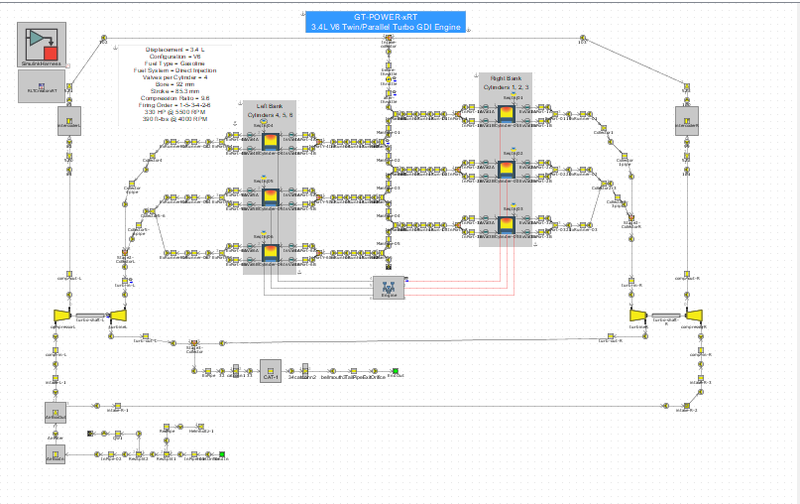The height and width of the screenshot is (504, 800).
Task: Select the turbineL turbine icon
Action: click(118, 316)
